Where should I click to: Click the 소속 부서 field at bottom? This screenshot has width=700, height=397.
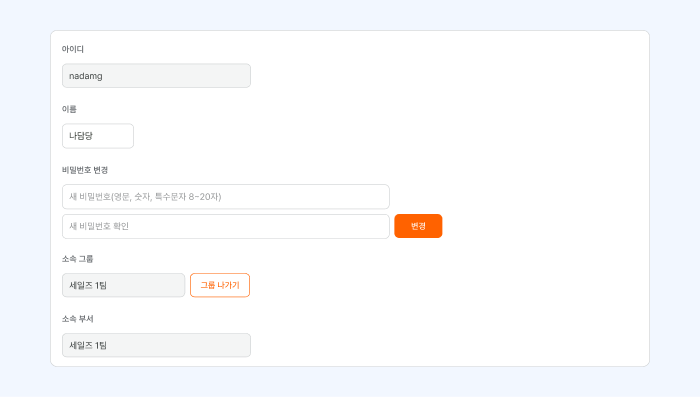tap(156, 345)
